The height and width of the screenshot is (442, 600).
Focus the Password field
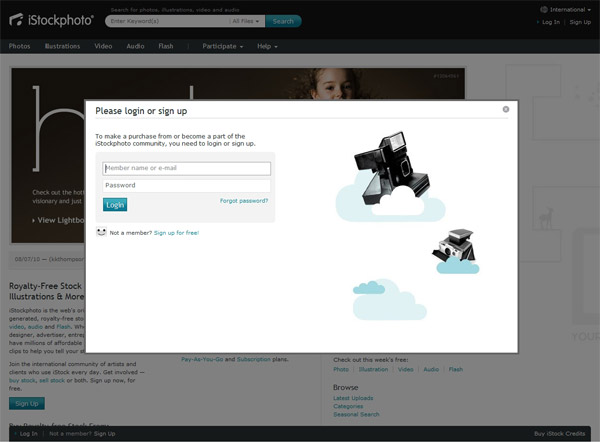(x=186, y=186)
